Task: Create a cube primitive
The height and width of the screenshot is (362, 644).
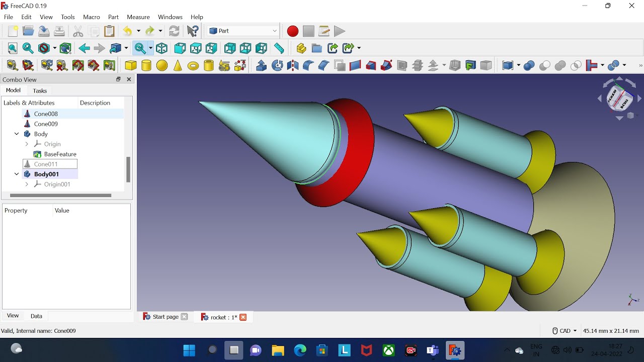Action: 131,65
